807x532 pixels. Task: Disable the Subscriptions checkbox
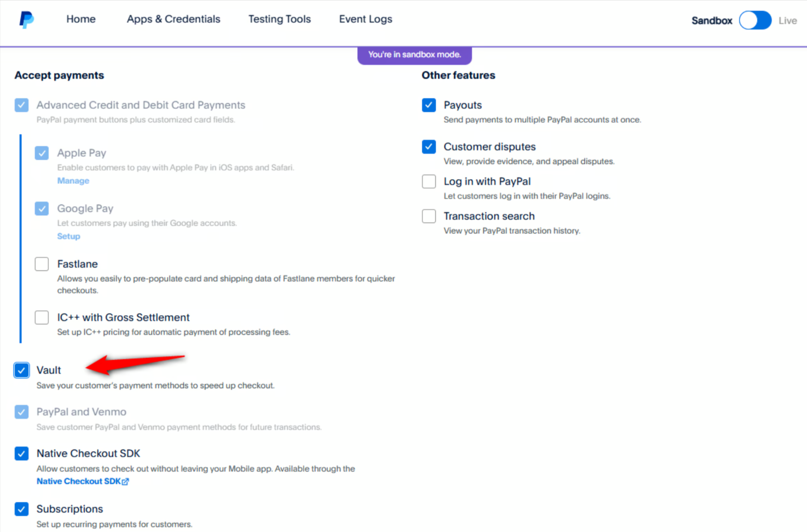click(x=21, y=509)
